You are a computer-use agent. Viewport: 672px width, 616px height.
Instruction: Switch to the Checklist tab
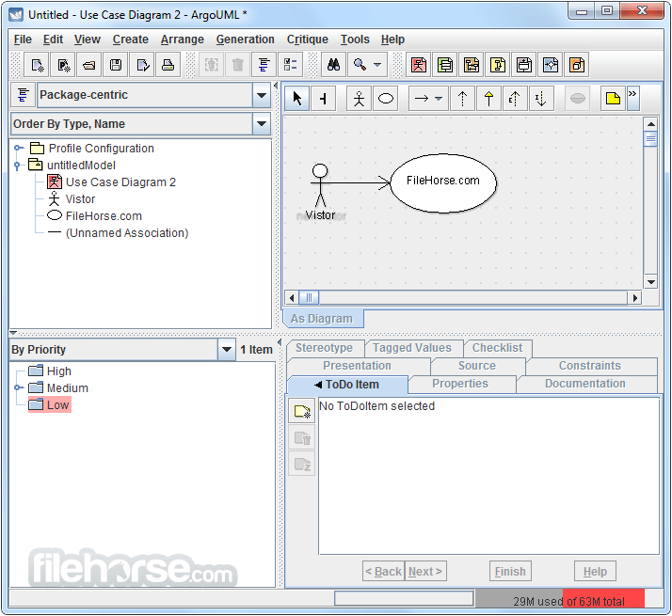tap(497, 348)
